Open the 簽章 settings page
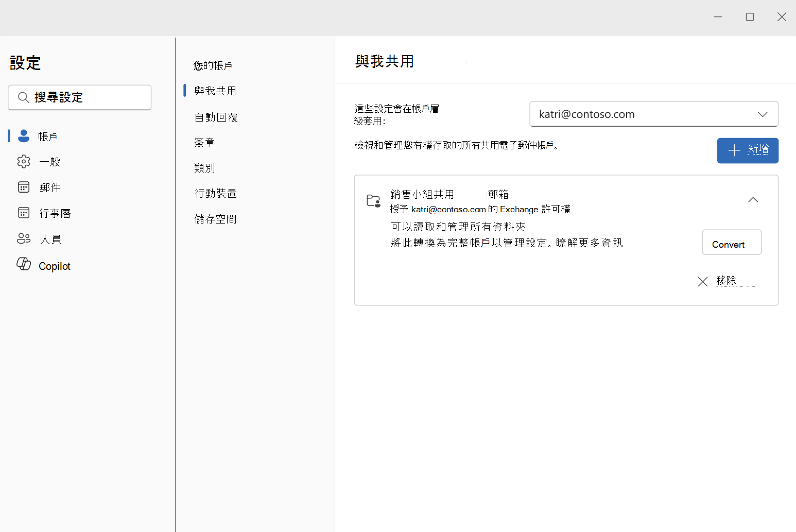 click(204, 142)
